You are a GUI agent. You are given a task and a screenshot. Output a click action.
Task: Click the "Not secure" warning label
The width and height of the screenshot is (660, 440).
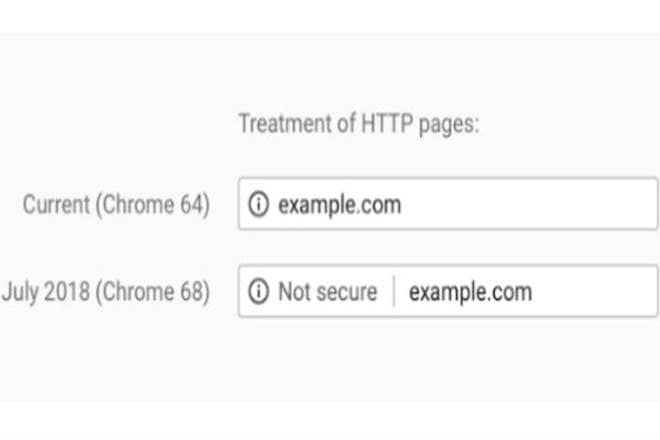point(327,292)
